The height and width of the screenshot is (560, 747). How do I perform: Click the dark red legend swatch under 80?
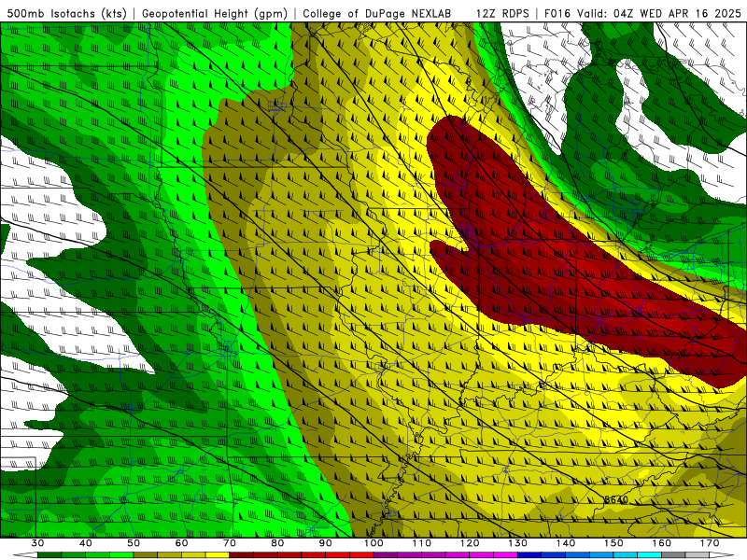coord(289,555)
